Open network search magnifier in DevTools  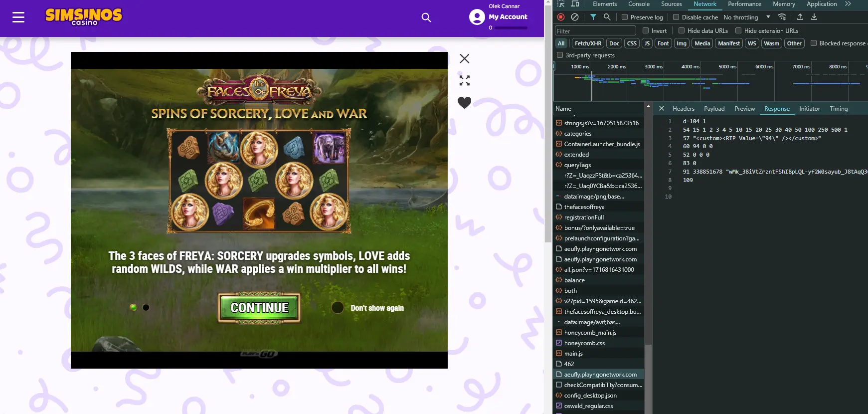tap(607, 17)
